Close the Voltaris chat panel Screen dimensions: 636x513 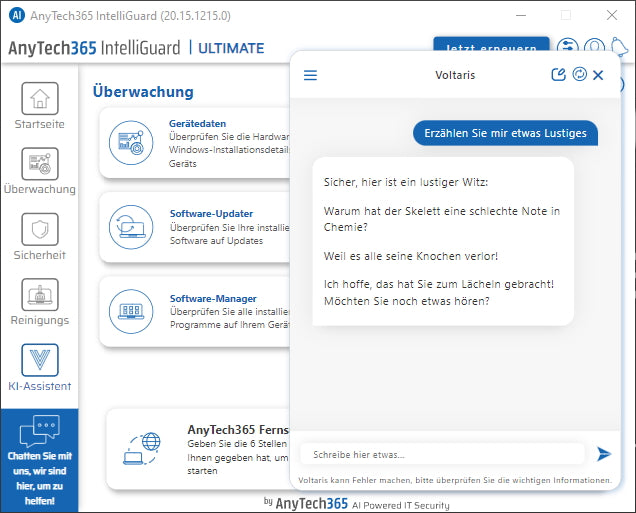tap(598, 75)
